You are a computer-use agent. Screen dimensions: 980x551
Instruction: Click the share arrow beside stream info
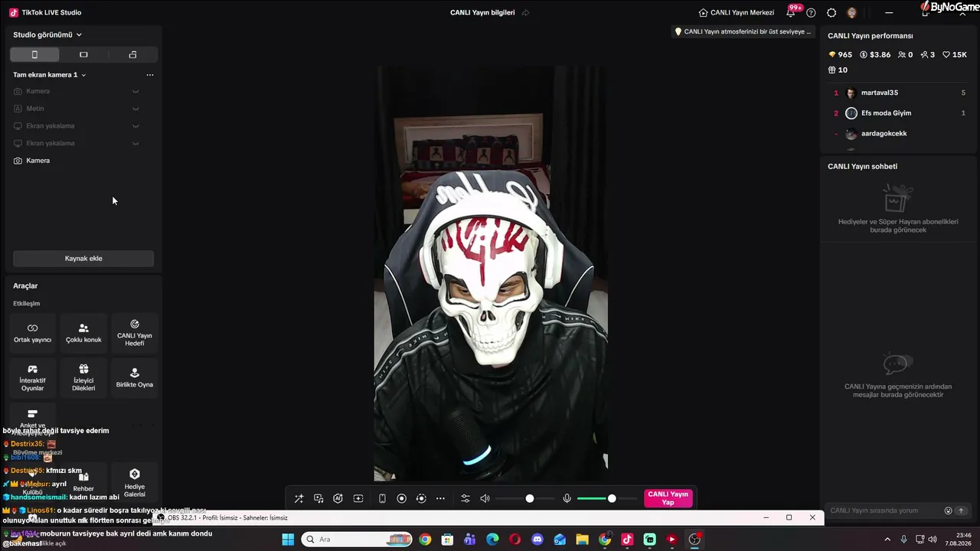point(525,12)
